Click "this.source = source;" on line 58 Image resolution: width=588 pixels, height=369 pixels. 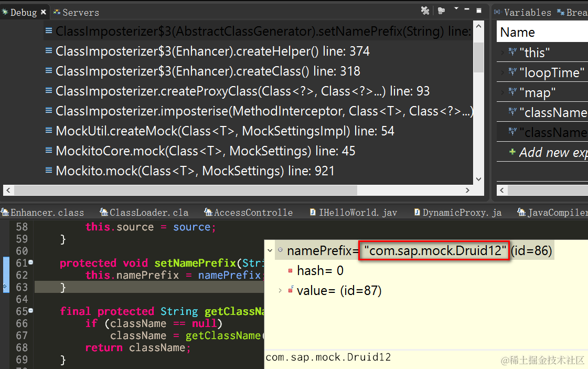pos(151,227)
